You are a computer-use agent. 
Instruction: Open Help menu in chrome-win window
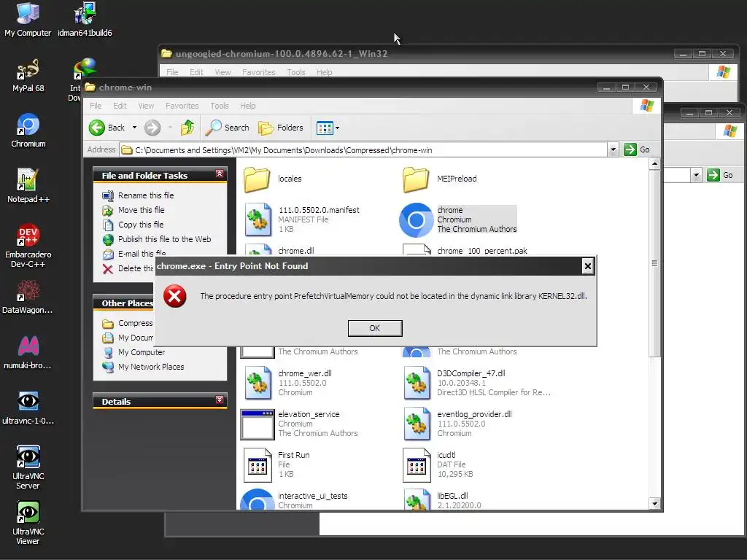[x=248, y=106]
